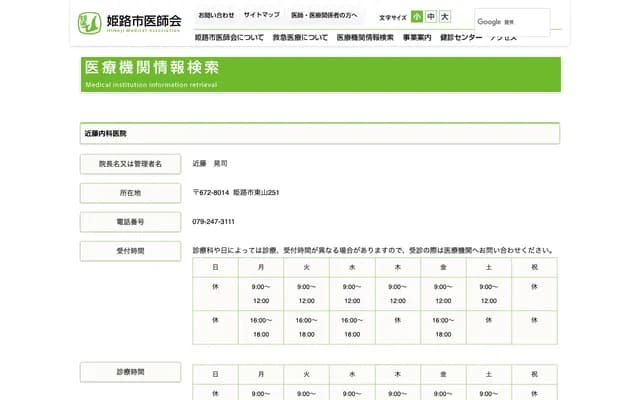This screenshot has height=400, width=640.
Task: Open the 事業案内 menu item
Action: (x=417, y=37)
